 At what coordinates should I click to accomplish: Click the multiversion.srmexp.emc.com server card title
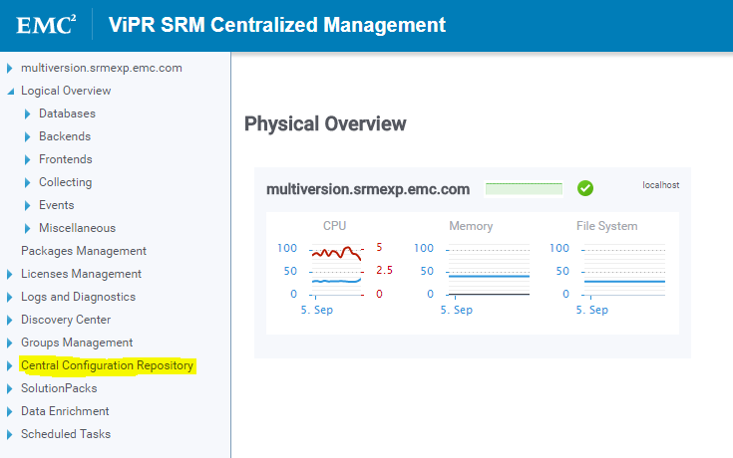pyautogui.click(x=368, y=189)
